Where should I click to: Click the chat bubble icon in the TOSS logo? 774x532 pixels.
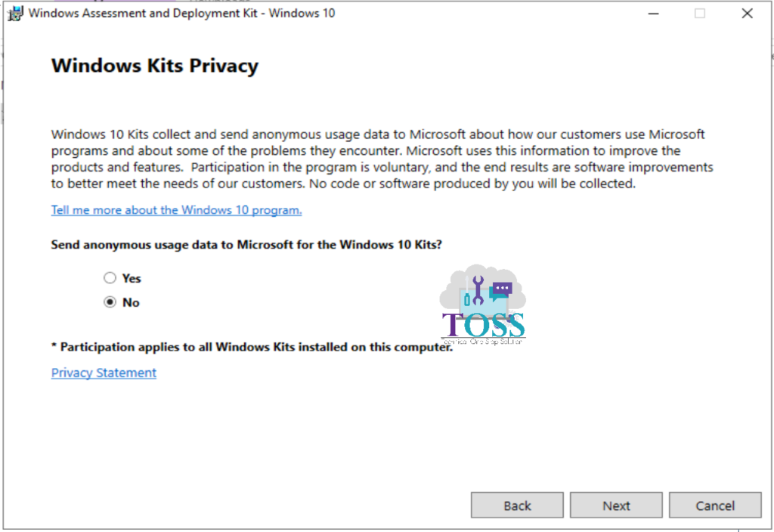point(501,288)
